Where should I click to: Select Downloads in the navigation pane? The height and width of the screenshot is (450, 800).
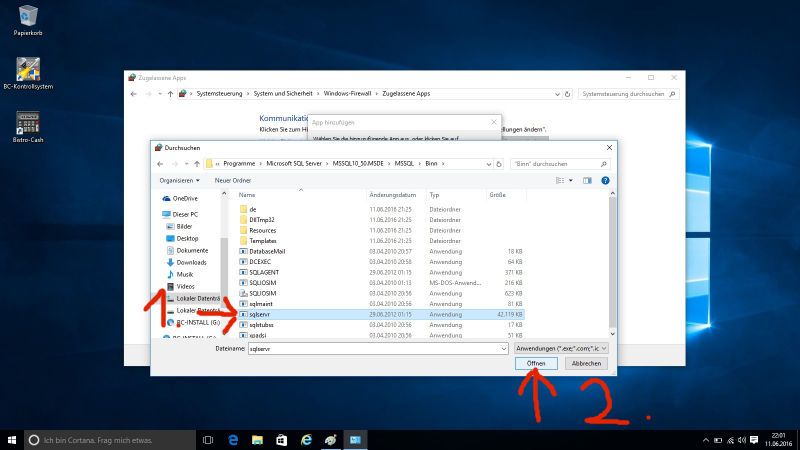tap(191, 262)
